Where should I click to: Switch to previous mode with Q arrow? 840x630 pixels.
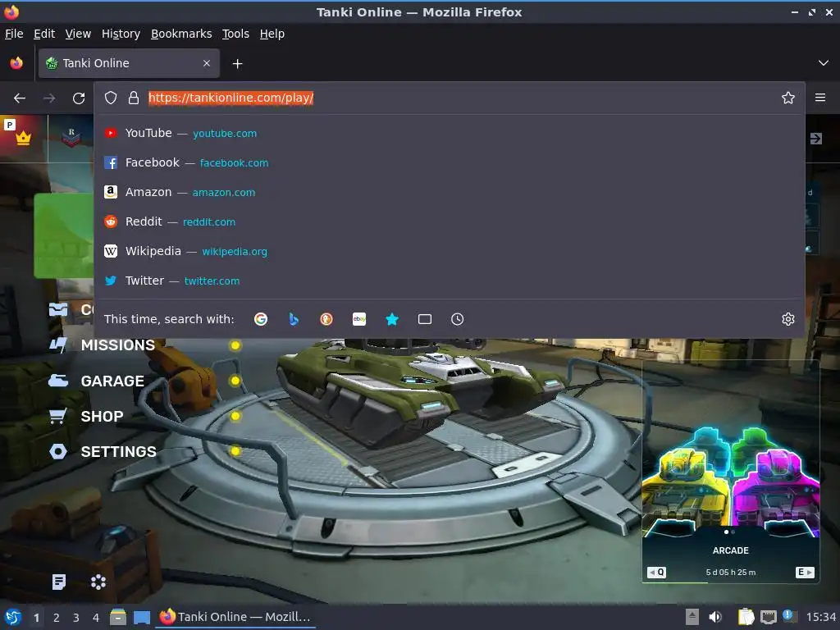(656, 572)
